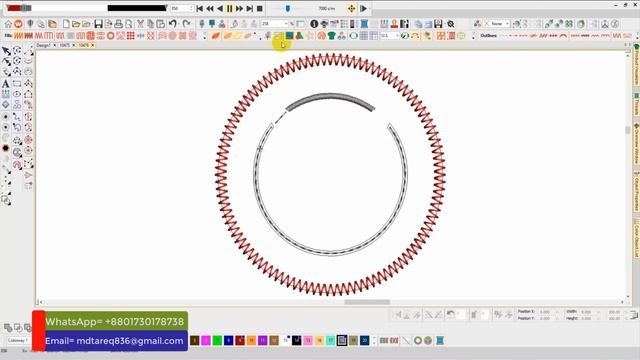This screenshot has height=360, width=640.
Task: Open the Home icon in the toolbar
Action: [x=8, y=24]
